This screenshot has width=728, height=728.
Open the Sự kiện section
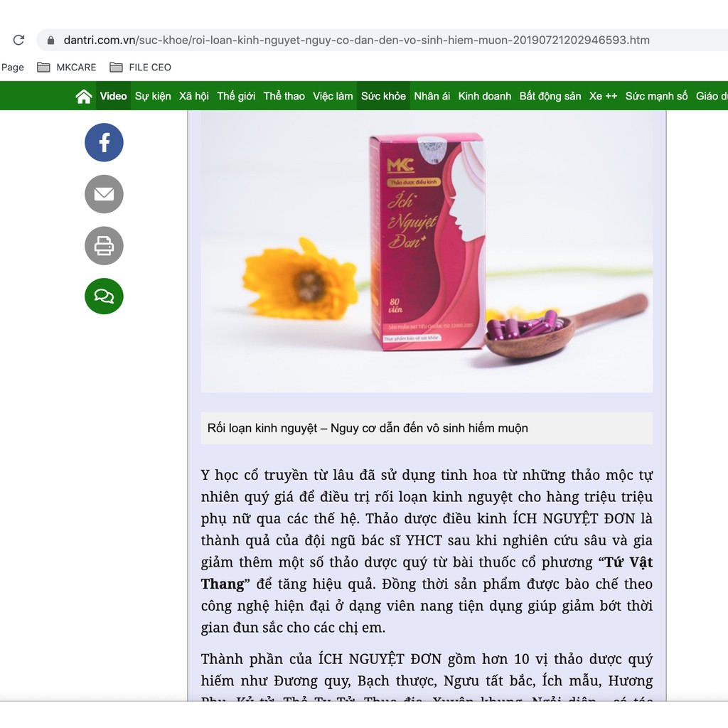(153, 96)
